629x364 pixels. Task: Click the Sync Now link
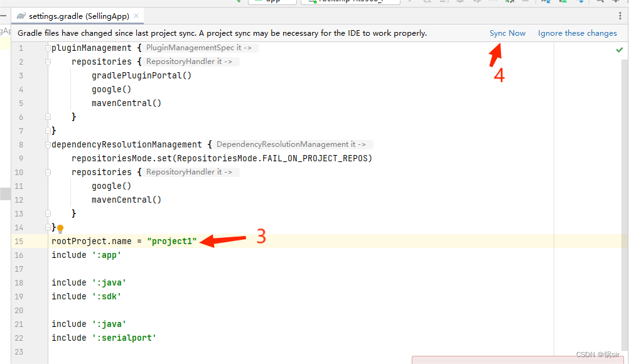click(507, 33)
